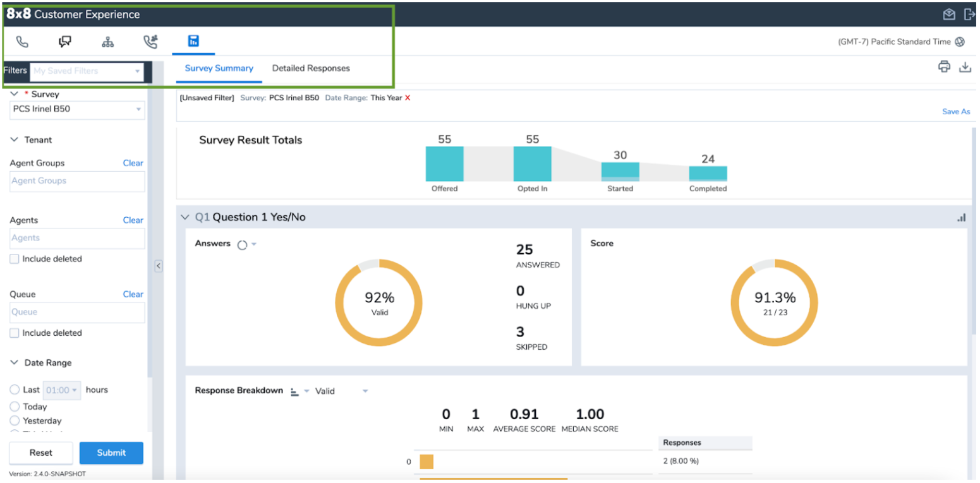980x483 pixels.
Task: Open the PCS Irinel B50 survey dropdown
Action: pos(77,109)
